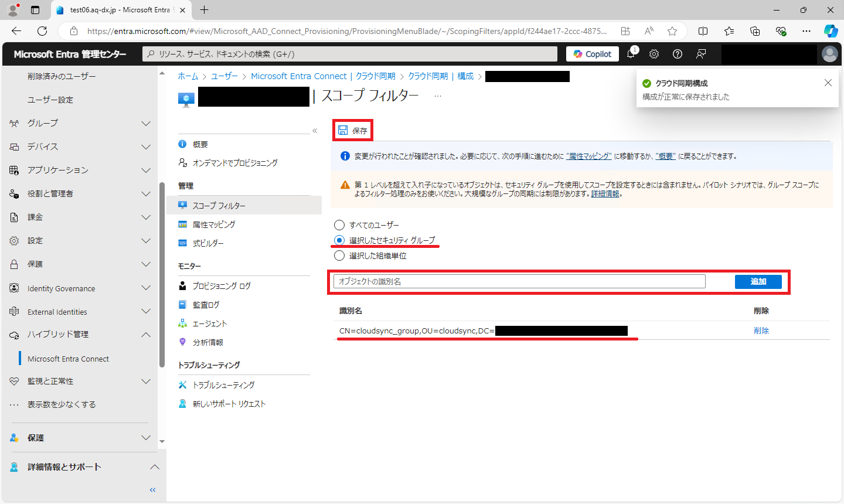Image resolution: width=844 pixels, height=504 pixels.
Task: Select 選択したセキュリティ グループ radio button
Action: point(339,240)
